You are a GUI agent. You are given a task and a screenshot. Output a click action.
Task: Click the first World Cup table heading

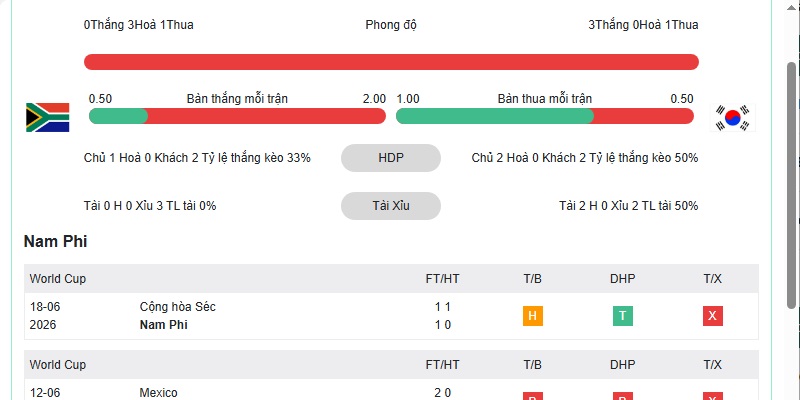click(58, 279)
